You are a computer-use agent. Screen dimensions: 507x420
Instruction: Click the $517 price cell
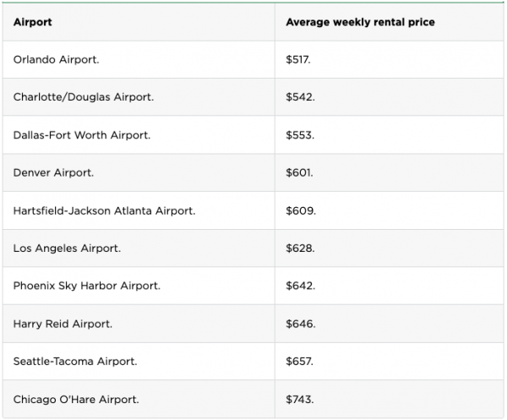[x=300, y=60]
